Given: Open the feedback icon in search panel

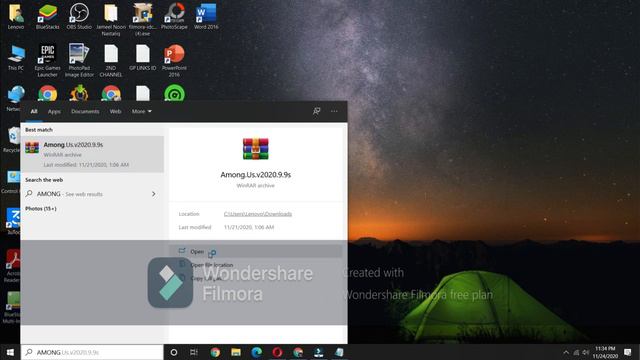Looking at the screenshot, I should (316, 111).
